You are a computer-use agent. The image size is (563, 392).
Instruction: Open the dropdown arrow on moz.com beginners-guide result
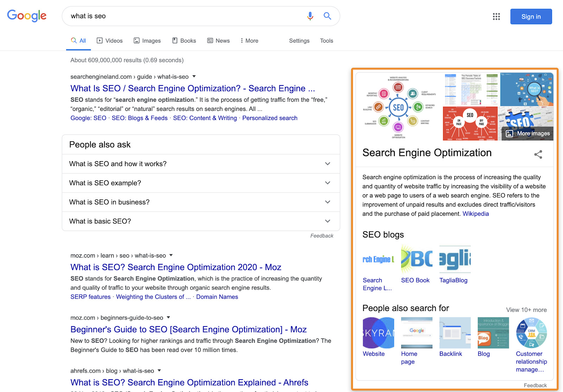pos(168,317)
